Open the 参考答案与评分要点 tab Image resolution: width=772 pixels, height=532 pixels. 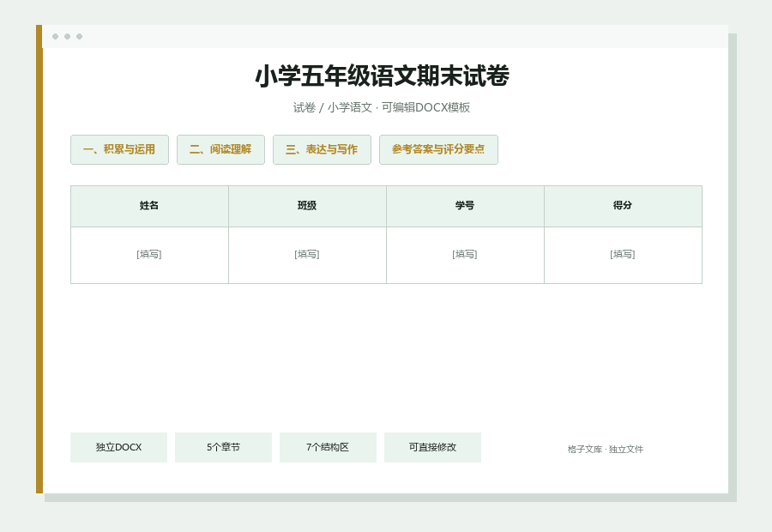point(438,150)
